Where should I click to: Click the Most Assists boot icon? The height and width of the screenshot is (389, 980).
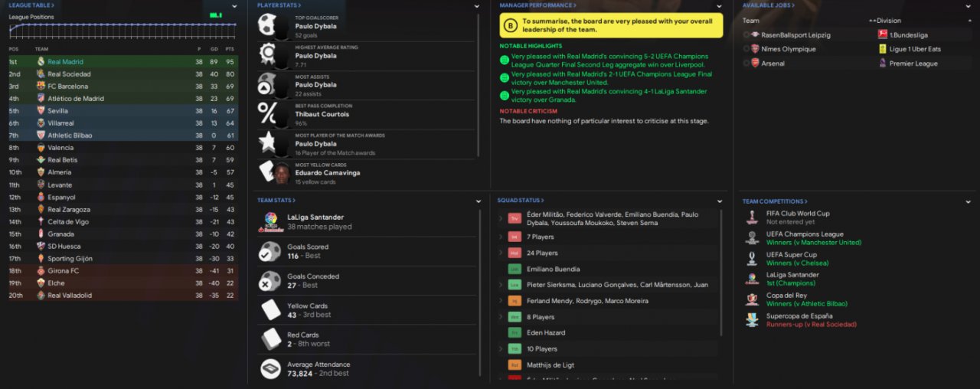[x=268, y=83]
